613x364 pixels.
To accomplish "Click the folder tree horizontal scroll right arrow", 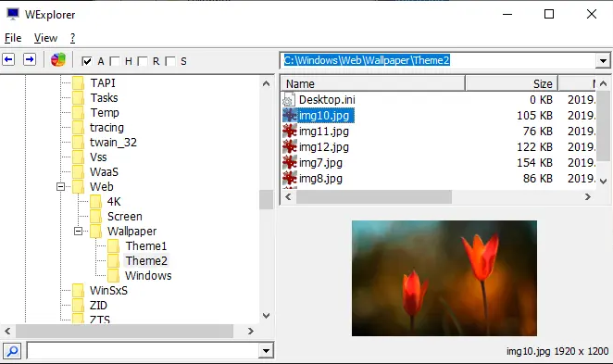I will pyautogui.click(x=251, y=332).
